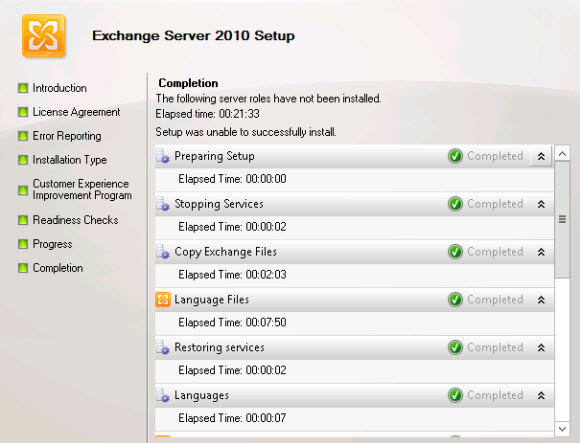Click 'Elapsed Time: 00:02:03' text
Screen dimensions: 580x443
point(232,274)
